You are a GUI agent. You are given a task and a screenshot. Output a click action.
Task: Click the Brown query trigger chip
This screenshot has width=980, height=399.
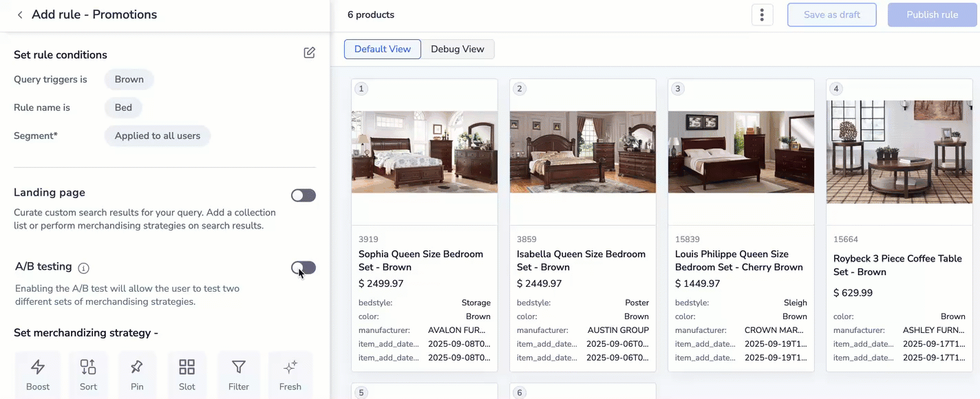click(x=129, y=79)
